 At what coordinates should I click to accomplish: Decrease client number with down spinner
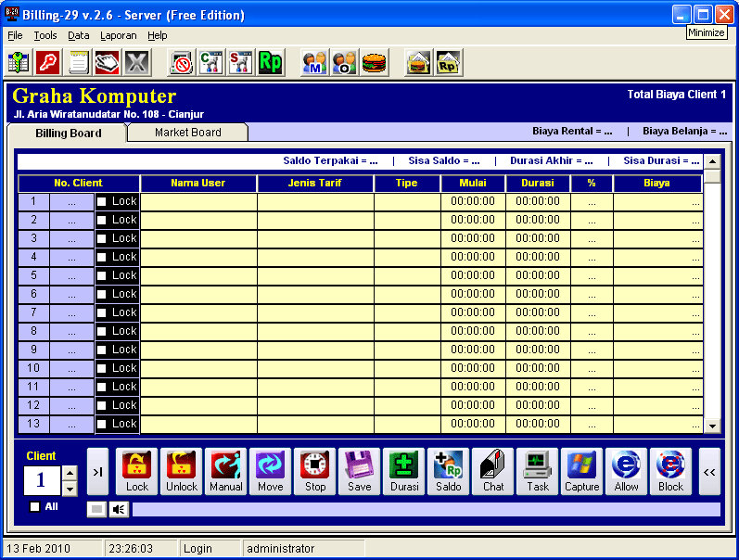(70, 489)
